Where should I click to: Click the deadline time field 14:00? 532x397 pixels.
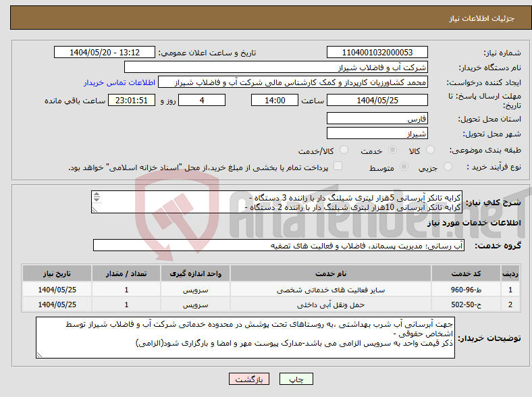(x=275, y=100)
